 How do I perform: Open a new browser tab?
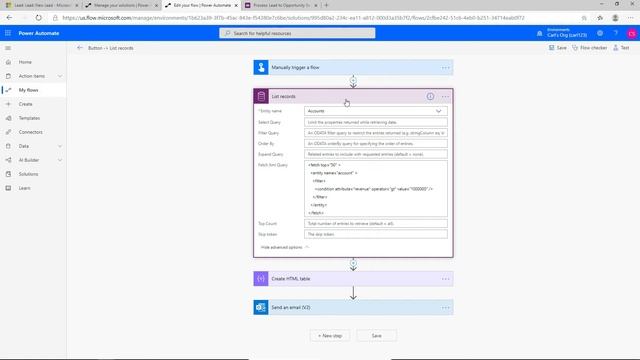[x=326, y=5]
